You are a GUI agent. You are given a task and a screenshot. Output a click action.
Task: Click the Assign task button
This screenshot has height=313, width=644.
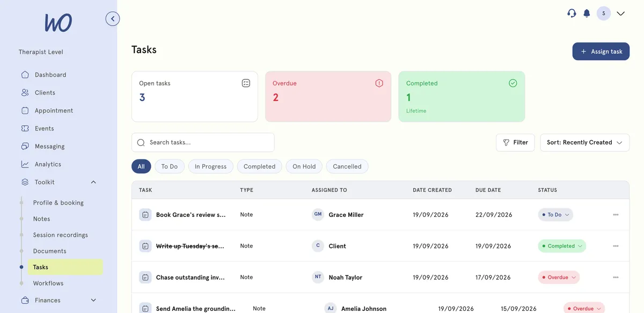(x=601, y=52)
